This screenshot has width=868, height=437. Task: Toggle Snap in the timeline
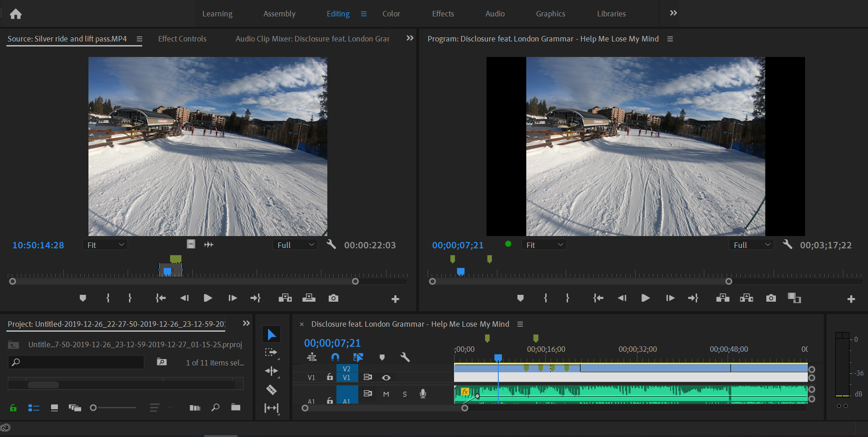pos(335,358)
